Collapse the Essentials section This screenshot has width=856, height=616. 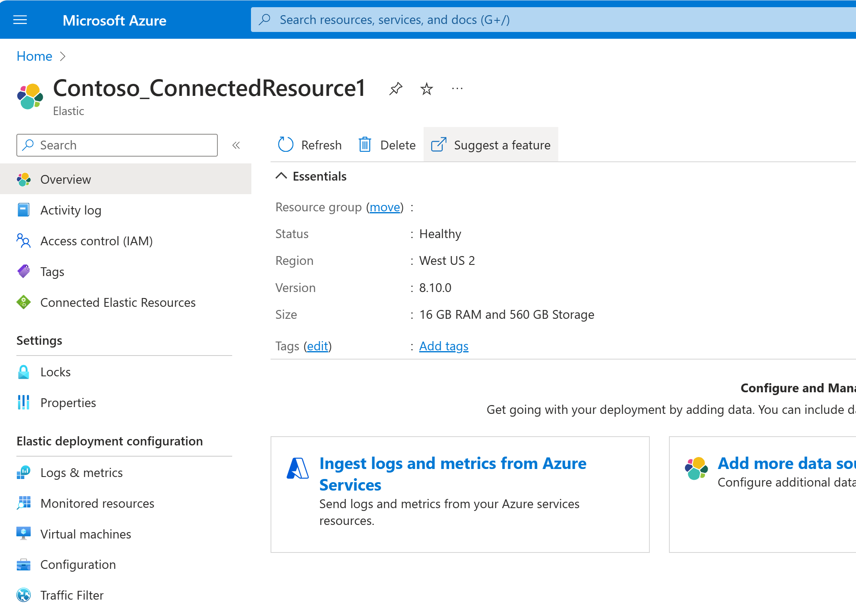[x=283, y=176]
